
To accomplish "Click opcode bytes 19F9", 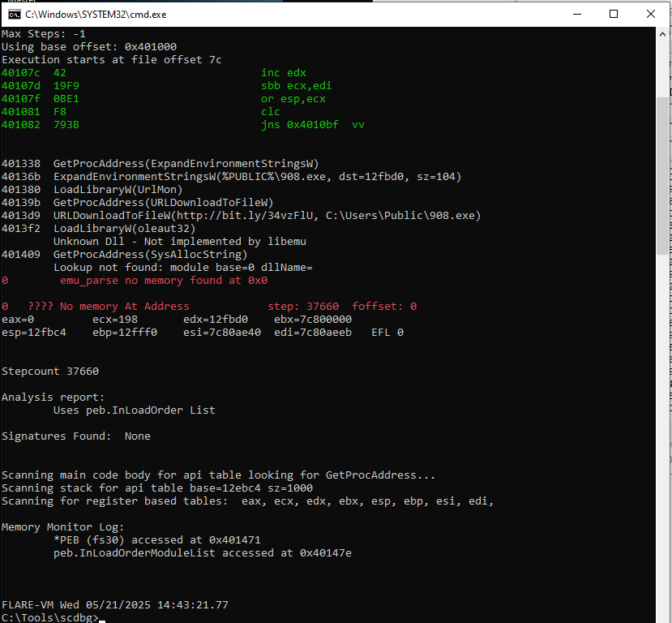I will tap(66, 86).
